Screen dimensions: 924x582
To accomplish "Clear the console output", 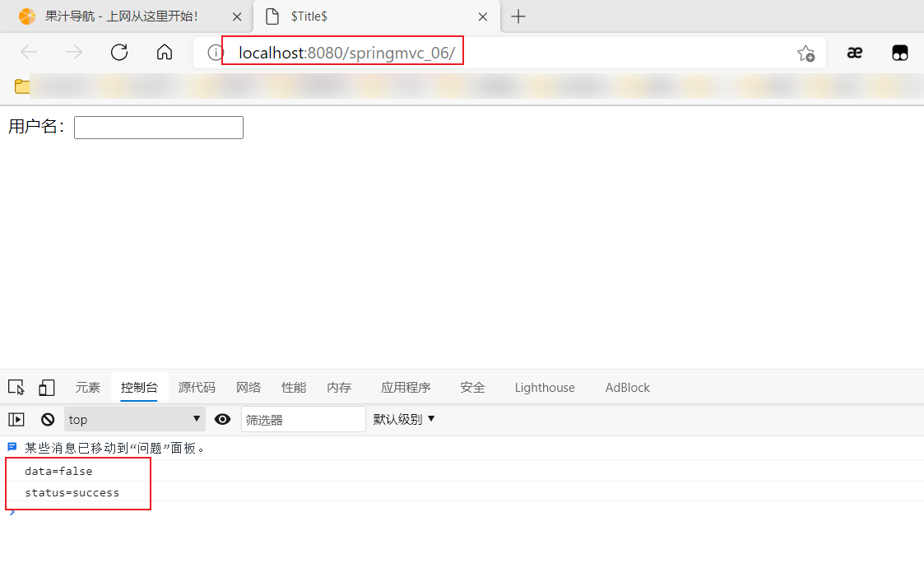I will (48, 420).
